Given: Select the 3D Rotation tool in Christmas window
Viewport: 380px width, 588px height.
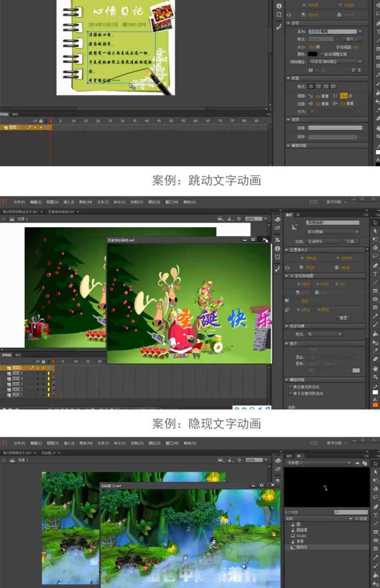Looking at the screenshot, I should [x=375, y=248].
